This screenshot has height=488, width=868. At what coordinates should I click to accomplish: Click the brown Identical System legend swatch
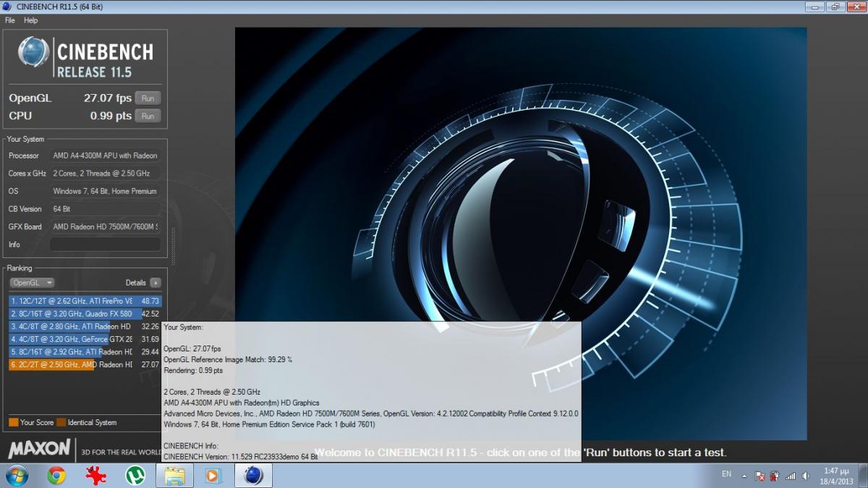(x=61, y=422)
